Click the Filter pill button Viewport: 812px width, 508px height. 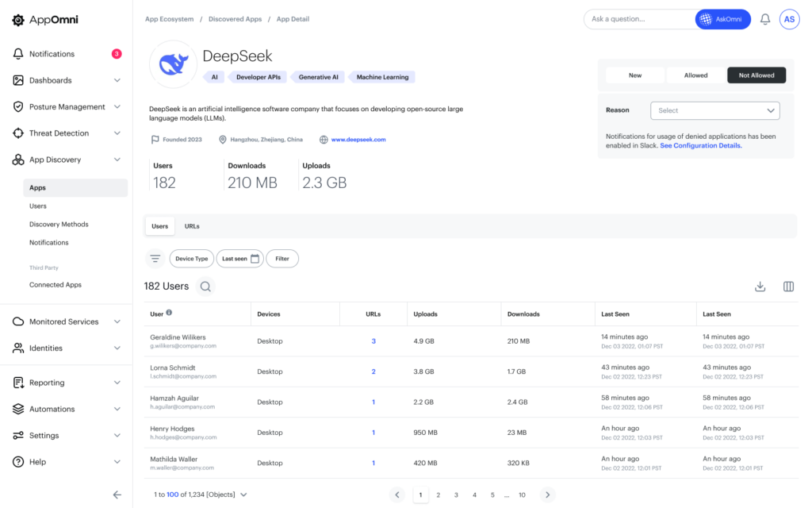tap(282, 259)
